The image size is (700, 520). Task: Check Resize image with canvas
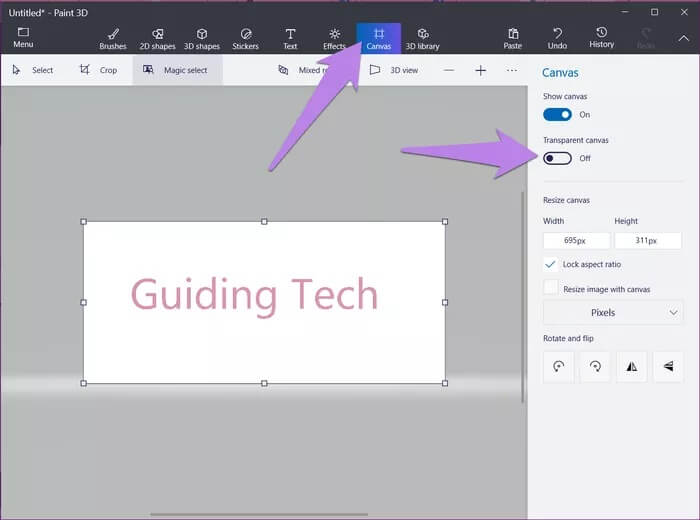coord(550,287)
